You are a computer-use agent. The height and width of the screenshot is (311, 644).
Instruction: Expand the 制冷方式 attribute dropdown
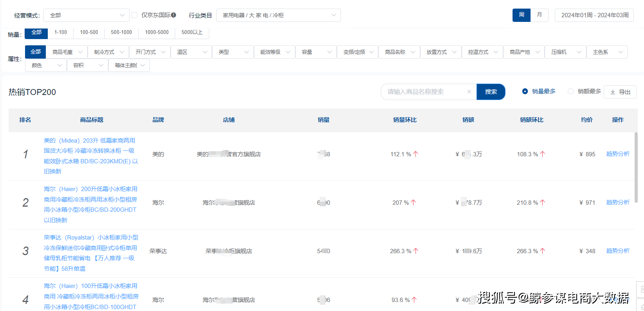coord(108,52)
